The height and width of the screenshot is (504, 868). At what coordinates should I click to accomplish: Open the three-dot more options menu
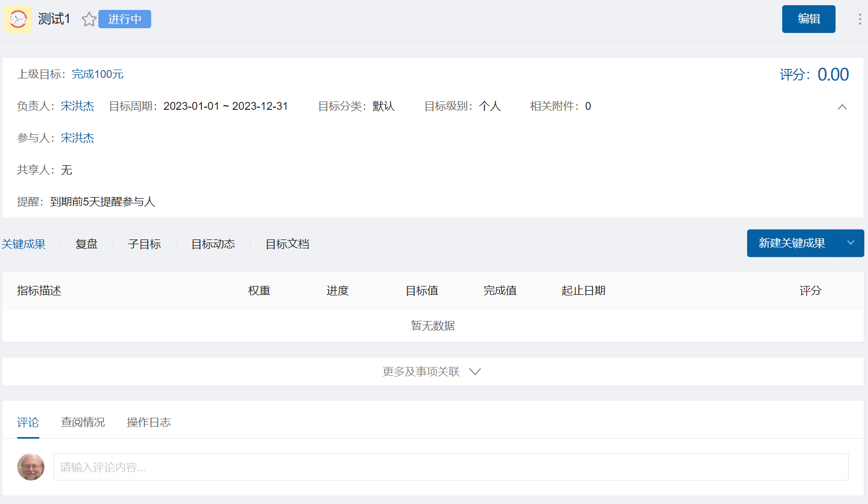click(x=860, y=19)
